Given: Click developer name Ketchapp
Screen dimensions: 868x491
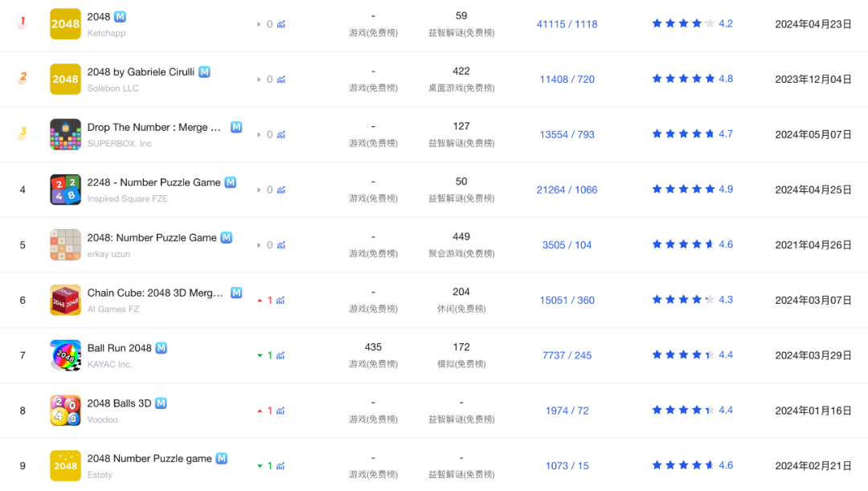Looking at the screenshot, I should tap(106, 33).
